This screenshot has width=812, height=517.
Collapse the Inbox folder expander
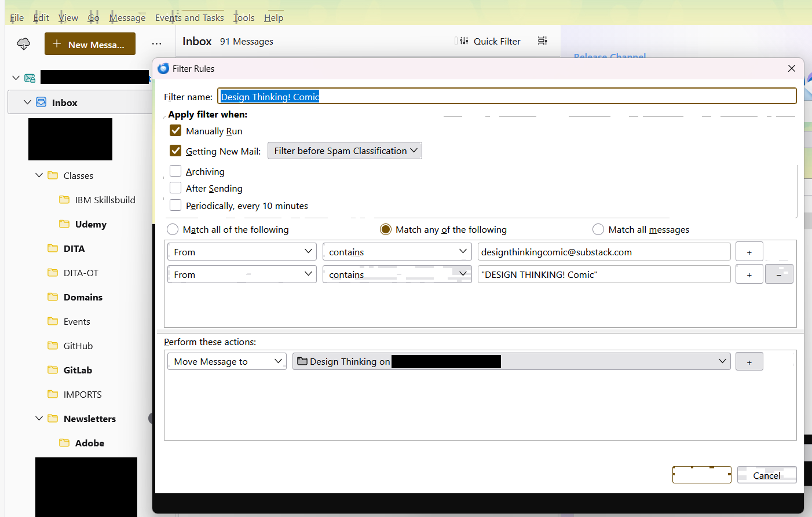coord(27,102)
